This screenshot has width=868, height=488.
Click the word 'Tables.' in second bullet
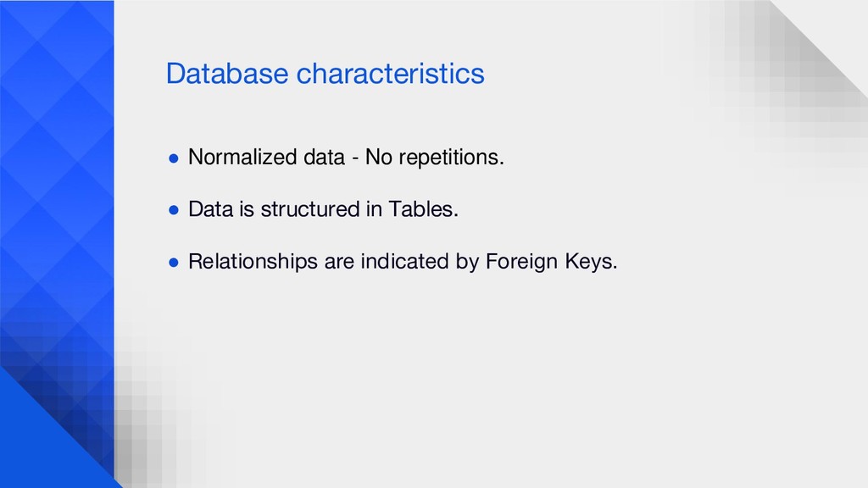[x=424, y=209]
